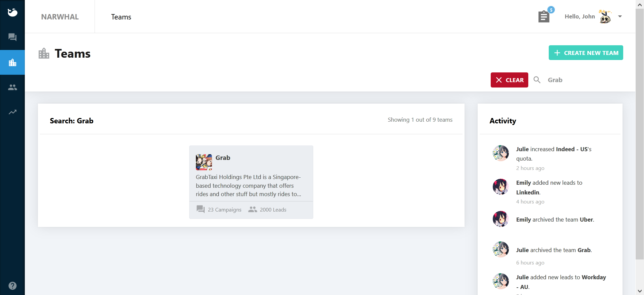Click Julie's avatar on Workday activity

[500, 281]
